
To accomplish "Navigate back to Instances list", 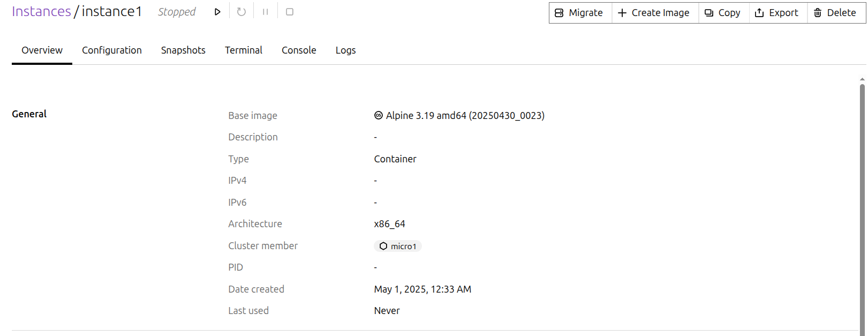I will (41, 12).
